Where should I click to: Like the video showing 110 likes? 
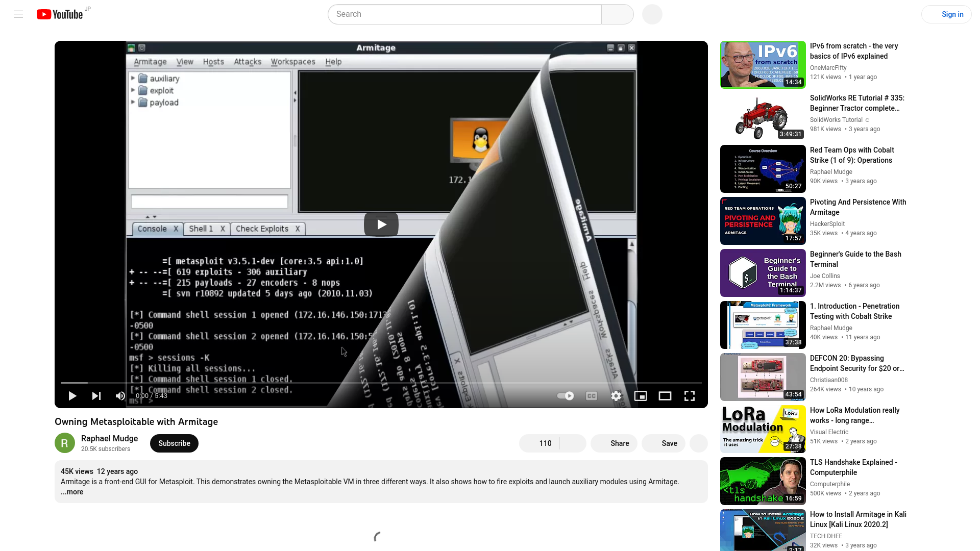(539, 443)
